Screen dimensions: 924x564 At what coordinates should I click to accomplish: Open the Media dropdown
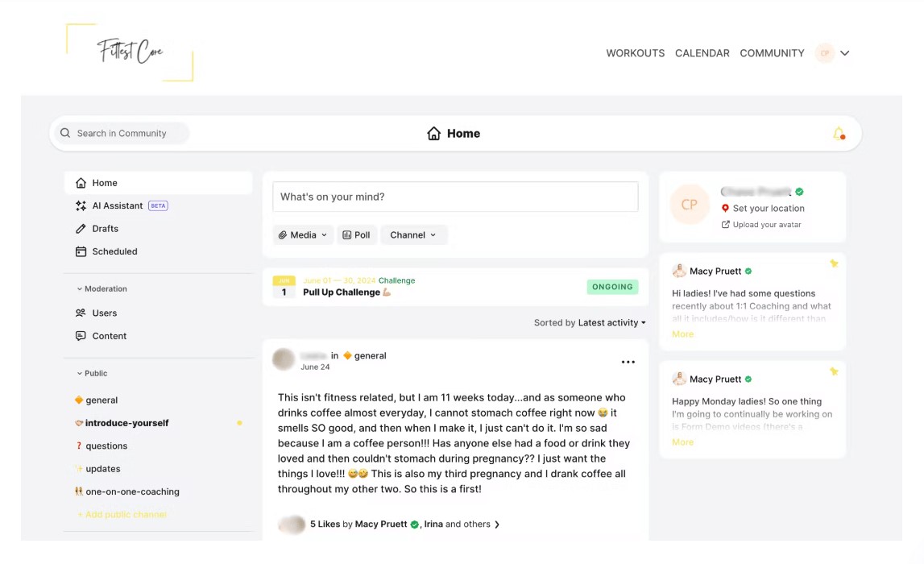pyautogui.click(x=303, y=235)
